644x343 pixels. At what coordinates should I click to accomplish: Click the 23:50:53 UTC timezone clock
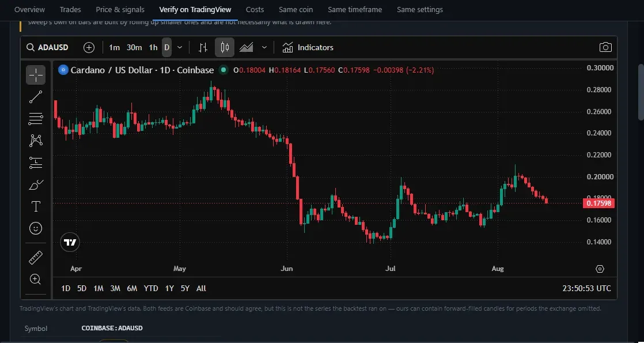coord(586,288)
